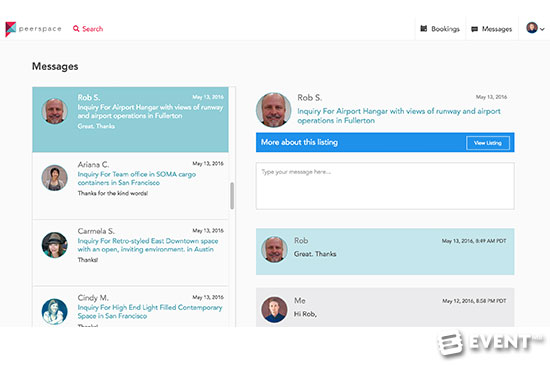Click Rob's avatar in Great. Thanks message
Image resolution: width=550 pixels, height=365 pixels.
tap(274, 249)
